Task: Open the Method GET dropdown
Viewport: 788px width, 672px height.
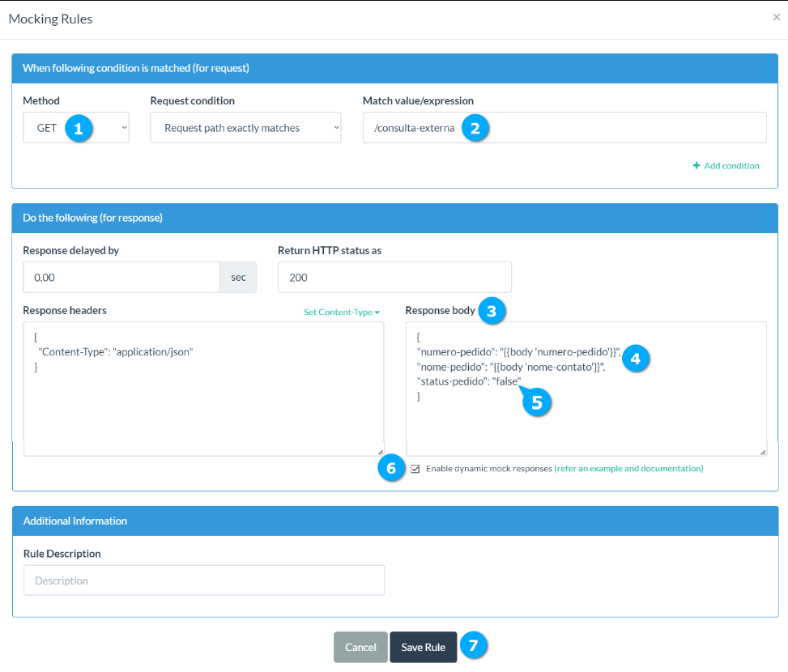Action: [76, 128]
